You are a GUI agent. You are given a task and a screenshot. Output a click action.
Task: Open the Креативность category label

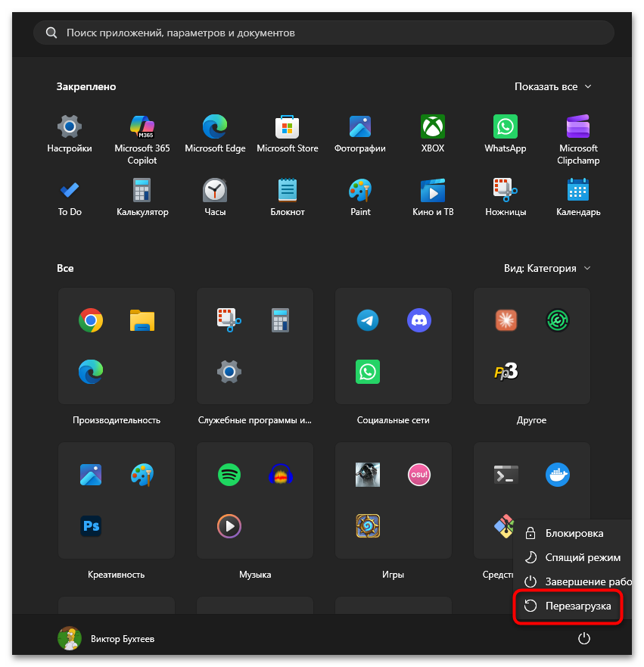point(117,575)
